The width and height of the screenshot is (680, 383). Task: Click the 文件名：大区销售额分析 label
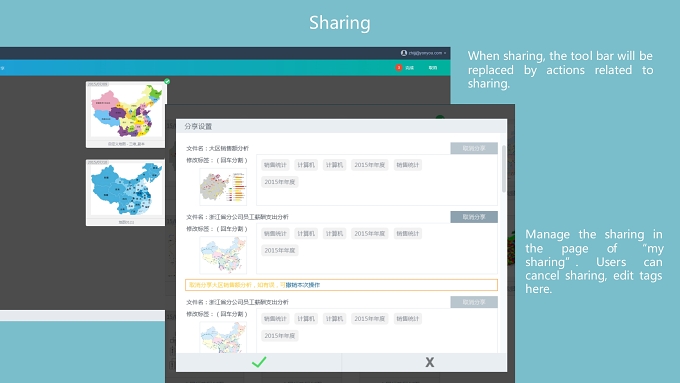[x=218, y=148]
